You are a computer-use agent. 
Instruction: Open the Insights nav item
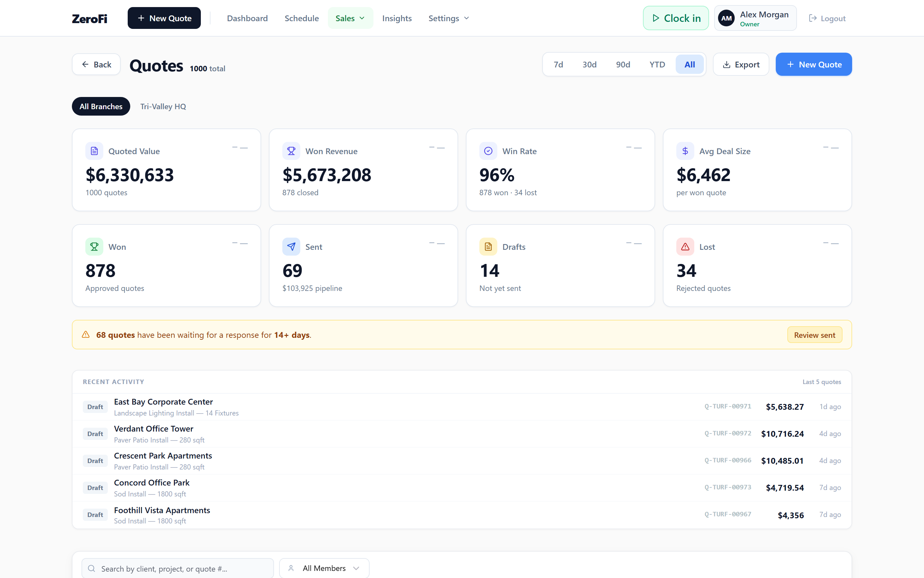click(x=397, y=18)
